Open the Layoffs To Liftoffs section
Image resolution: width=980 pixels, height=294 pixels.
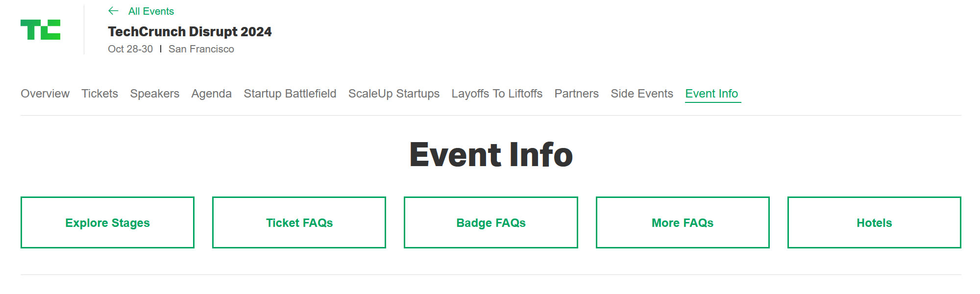coord(496,94)
